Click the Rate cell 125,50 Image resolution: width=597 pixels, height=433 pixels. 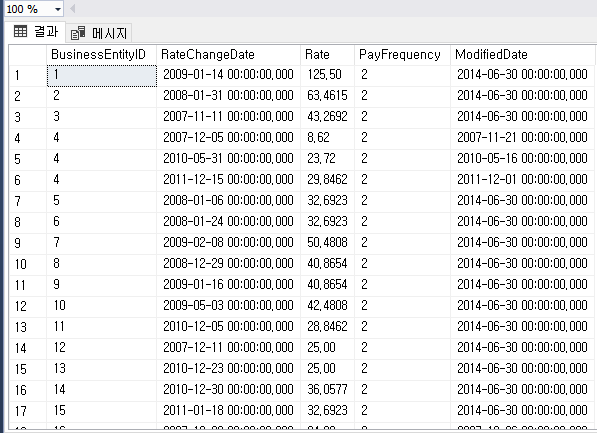coord(327,75)
